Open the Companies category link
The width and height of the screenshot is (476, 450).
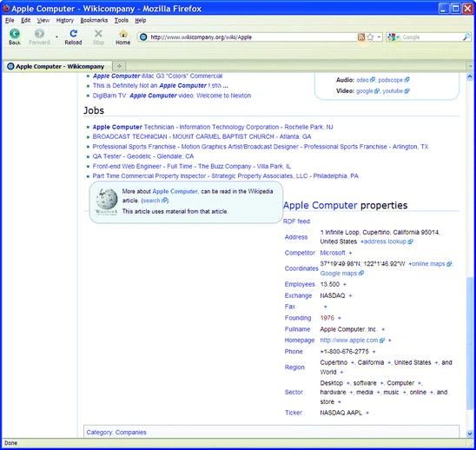point(130,433)
